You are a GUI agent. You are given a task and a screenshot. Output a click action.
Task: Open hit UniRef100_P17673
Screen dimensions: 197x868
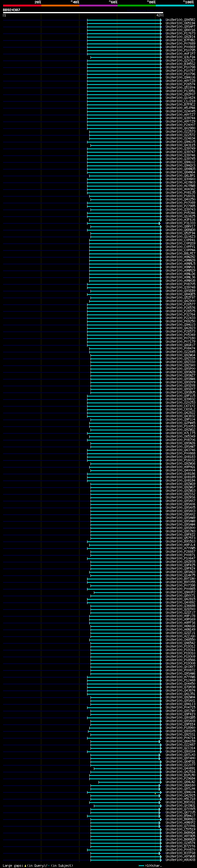click(x=180, y=33)
